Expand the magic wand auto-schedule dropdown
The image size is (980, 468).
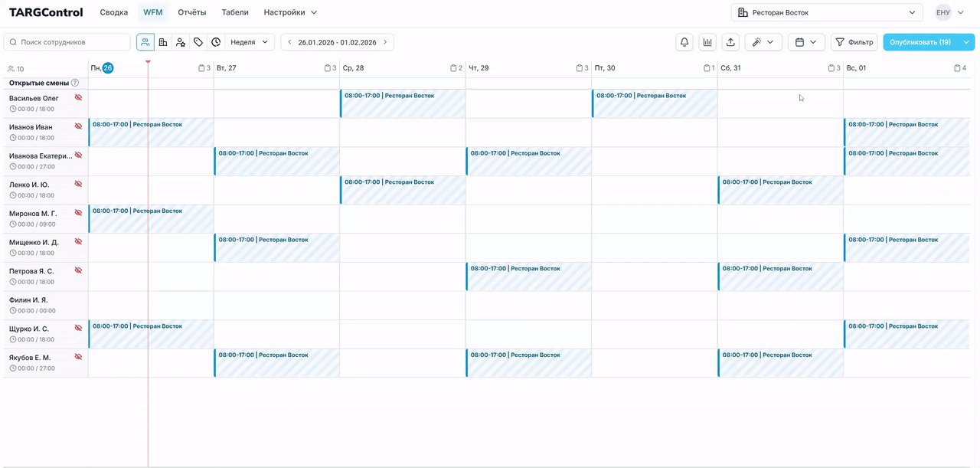pos(763,42)
